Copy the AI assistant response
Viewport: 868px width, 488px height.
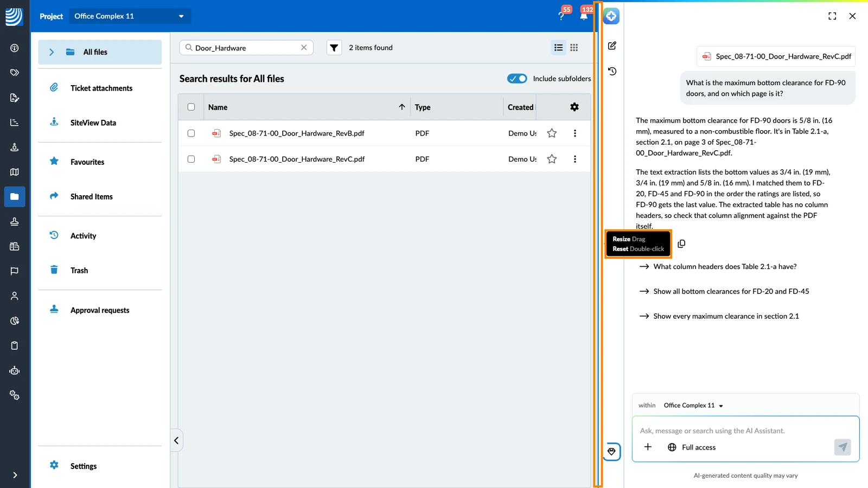coord(681,244)
